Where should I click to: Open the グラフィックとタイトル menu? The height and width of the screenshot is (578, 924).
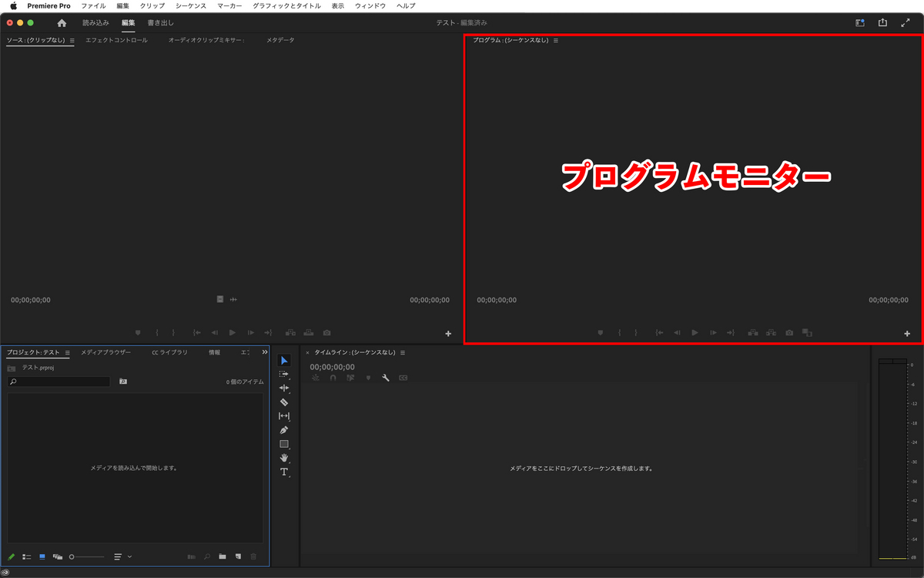(286, 5)
